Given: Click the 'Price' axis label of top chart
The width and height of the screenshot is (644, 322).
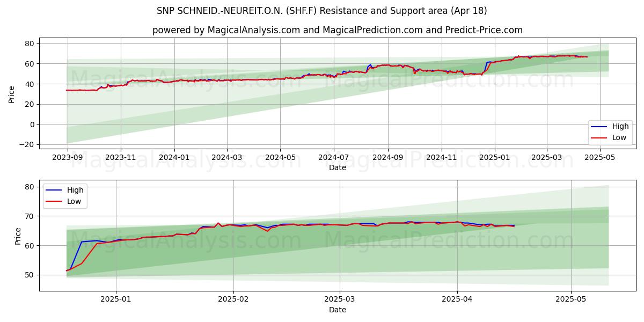Looking at the screenshot, I should tap(12, 94).
